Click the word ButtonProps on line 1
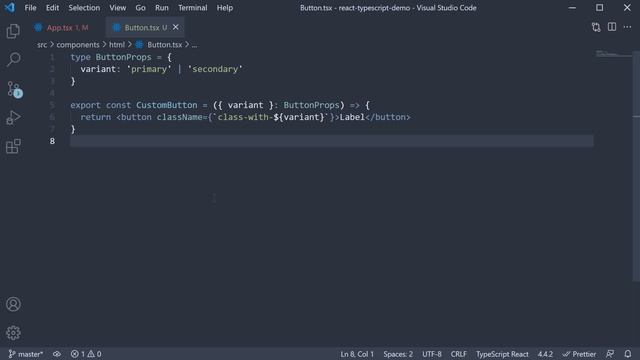Image resolution: width=640 pixels, height=360 pixels. (123, 57)
